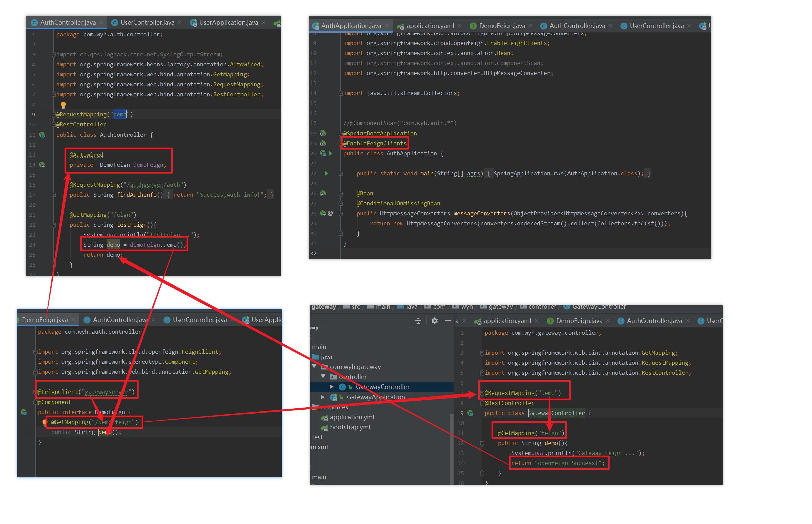Click the run gutter arrow beside main method

pyautogui.click(x=326, y=173)
